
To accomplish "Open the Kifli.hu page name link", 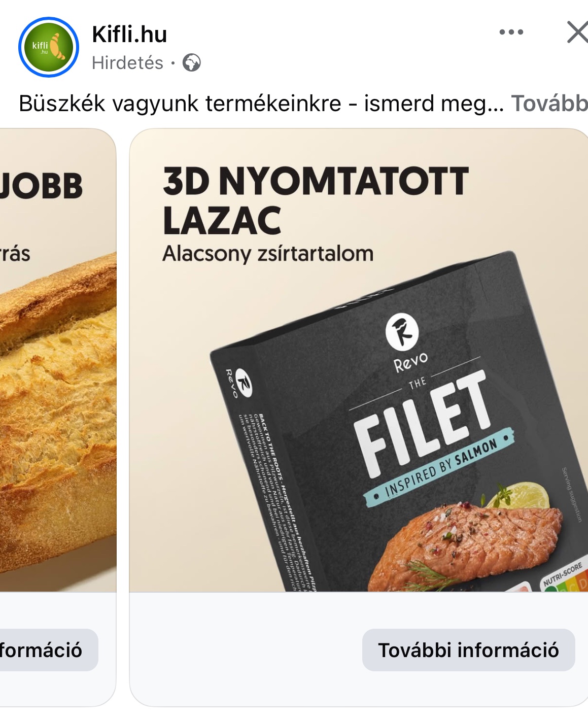I will [x=129, y=35].
